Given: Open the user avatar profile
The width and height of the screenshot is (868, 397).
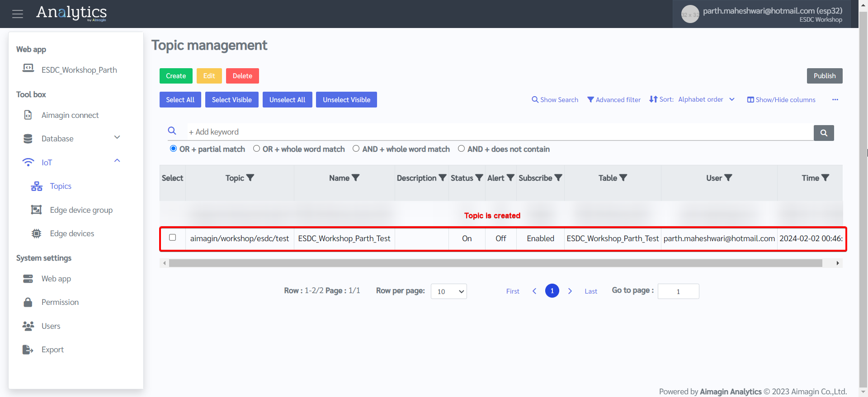Looking at the screenshot, I should (x=690, y=14).
